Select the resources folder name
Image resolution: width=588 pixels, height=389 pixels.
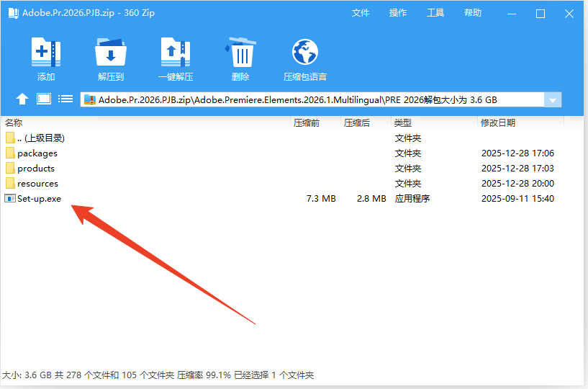pos(38,184)
